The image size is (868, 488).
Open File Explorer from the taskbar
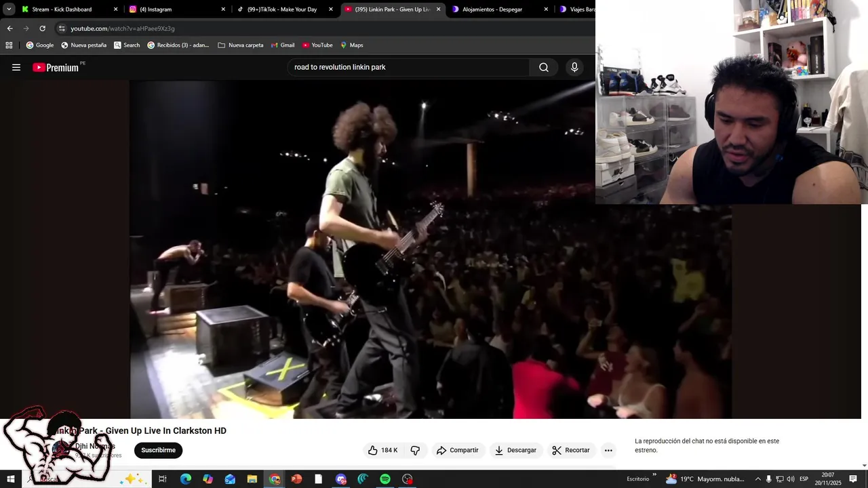252,479
